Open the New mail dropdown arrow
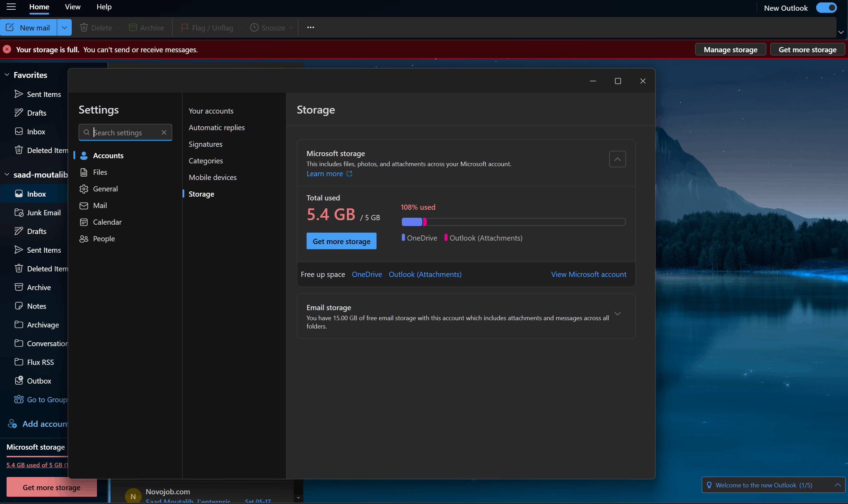Viewport: 848px width, 504px height. (x=64, y=28)
